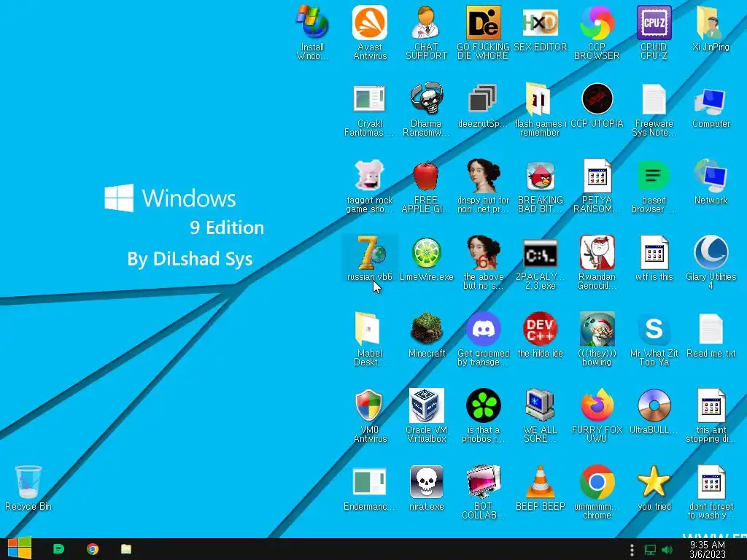Launch FURRY FOX UWU Firefox icon
The height and width of the screenshot is (560, 747).
(597, 416)
